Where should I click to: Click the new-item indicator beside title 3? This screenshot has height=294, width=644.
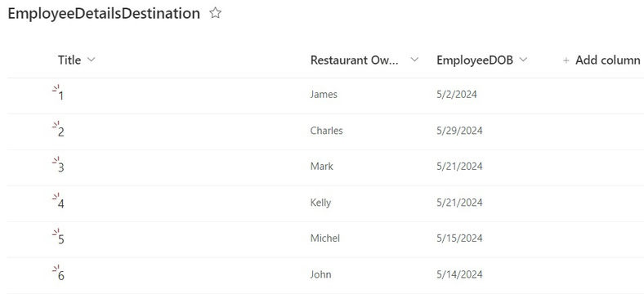(56, 160)
